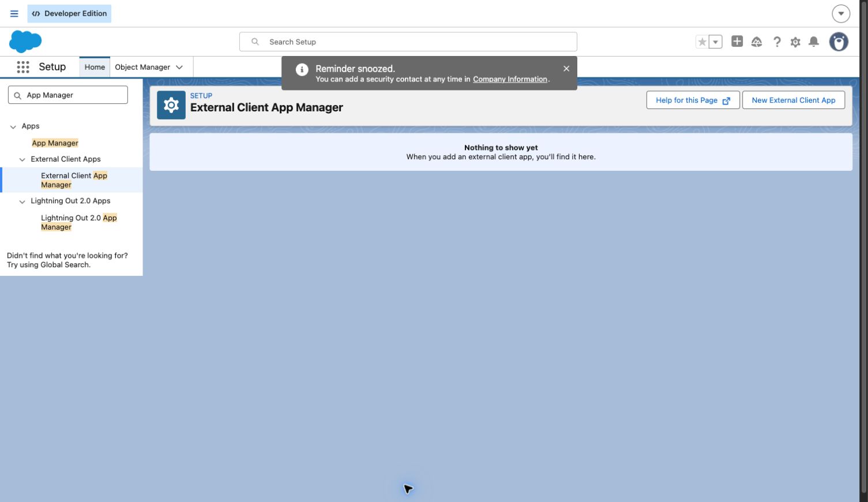
Task: Click the External Client Apps label
Action: click(66, 159)
